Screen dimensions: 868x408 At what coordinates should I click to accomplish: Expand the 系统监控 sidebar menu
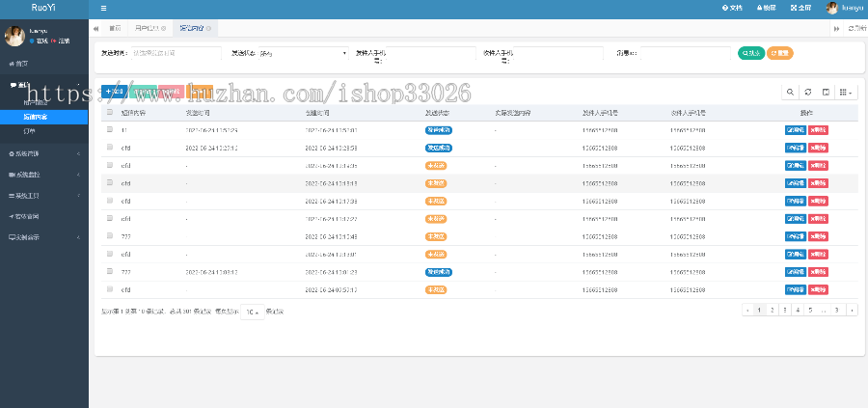pos(44,175)
